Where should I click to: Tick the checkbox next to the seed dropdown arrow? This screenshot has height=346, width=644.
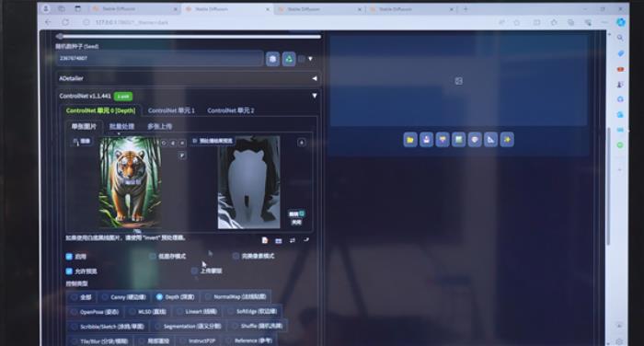click(302, 59)
